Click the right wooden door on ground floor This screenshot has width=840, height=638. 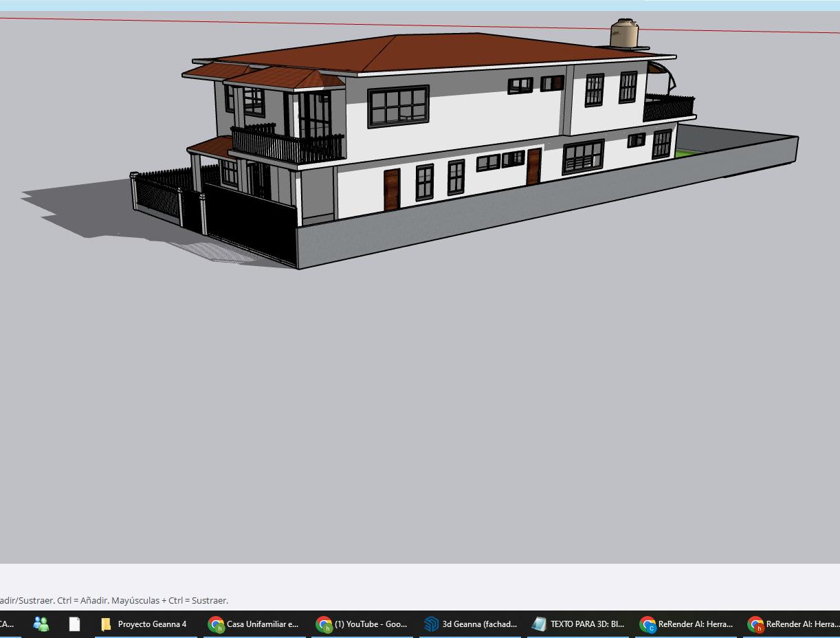[x=533, y=166]
